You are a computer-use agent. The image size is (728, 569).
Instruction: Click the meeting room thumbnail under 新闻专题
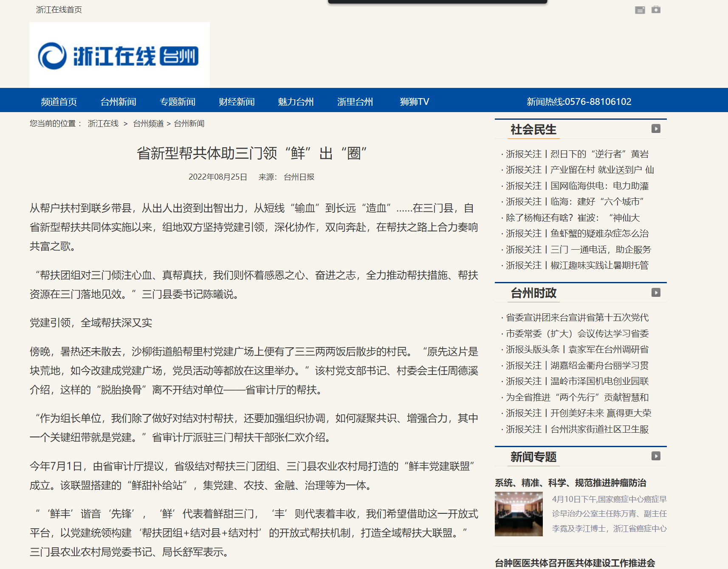tap(519, 514)
